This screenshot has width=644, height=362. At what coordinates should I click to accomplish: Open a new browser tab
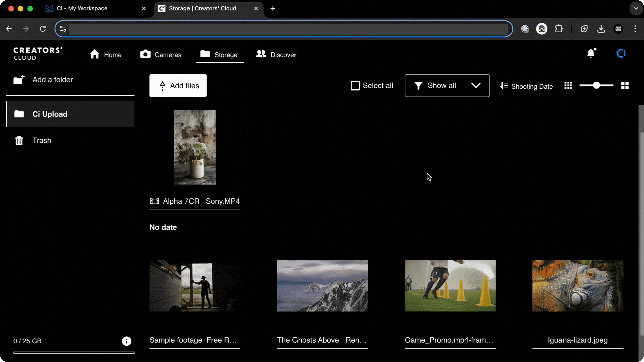point(273,9)
